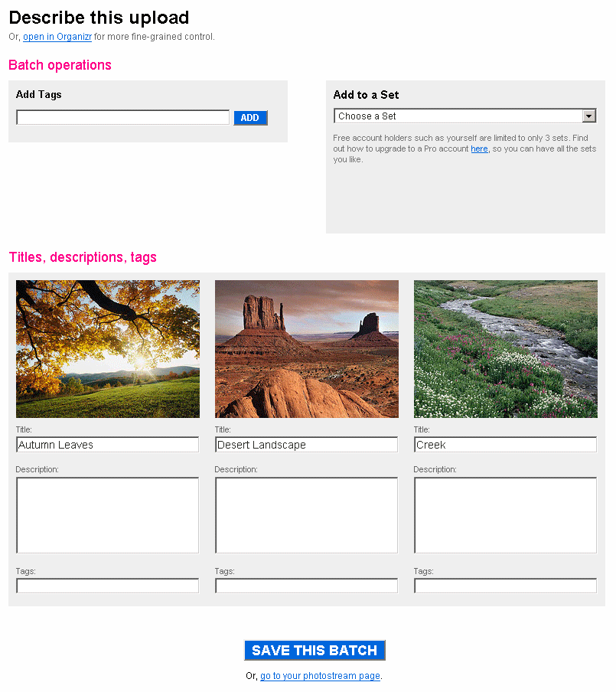Focus tags field under Autumn Leaves
This screenshot has height=692, width=616.
point(108,586)
